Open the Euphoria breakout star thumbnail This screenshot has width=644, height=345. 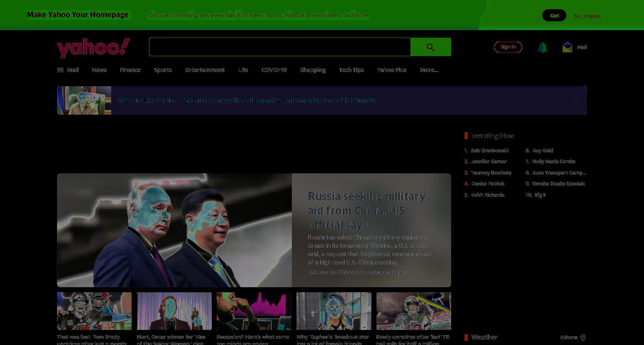pos(334,311)
